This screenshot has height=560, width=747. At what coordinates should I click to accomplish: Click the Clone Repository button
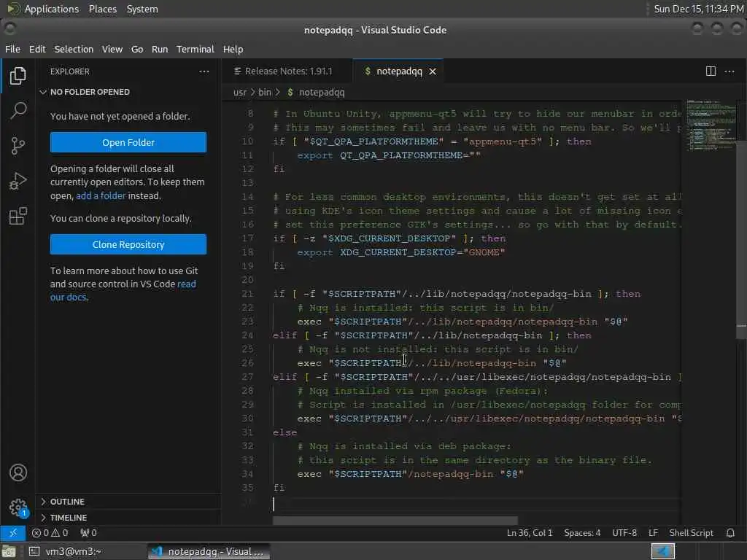pyautogui.click(x=128, y=244)
